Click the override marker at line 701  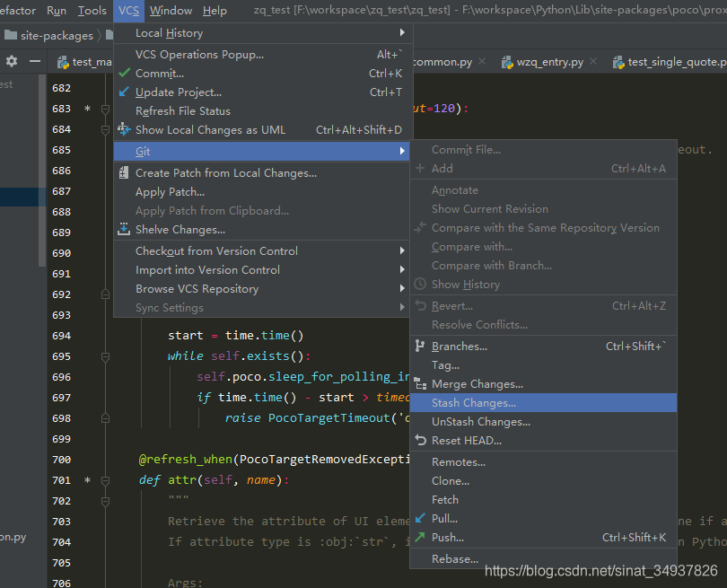point(87,480)
